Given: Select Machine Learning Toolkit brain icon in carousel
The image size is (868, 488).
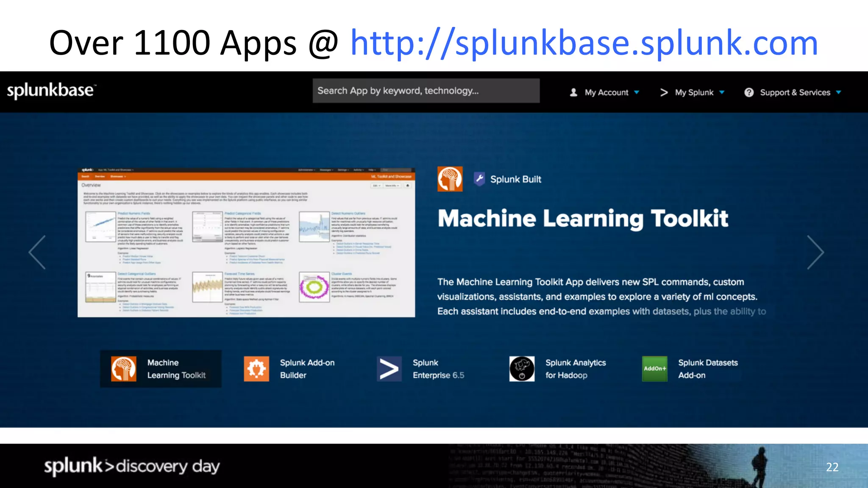Looking at the screenshot, I should pyautogui.click(x=123, y=369).
